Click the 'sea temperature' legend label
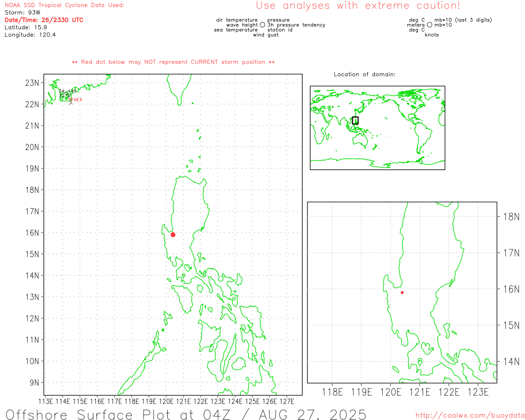 click(236, 30)
